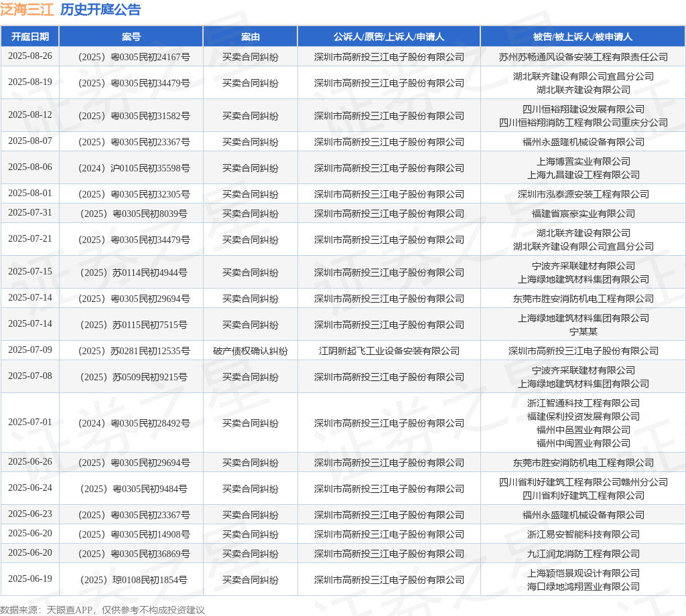Select case number 粤0305民初28492号
Viewport: 686px width, 616px height.
click(150, 423)
